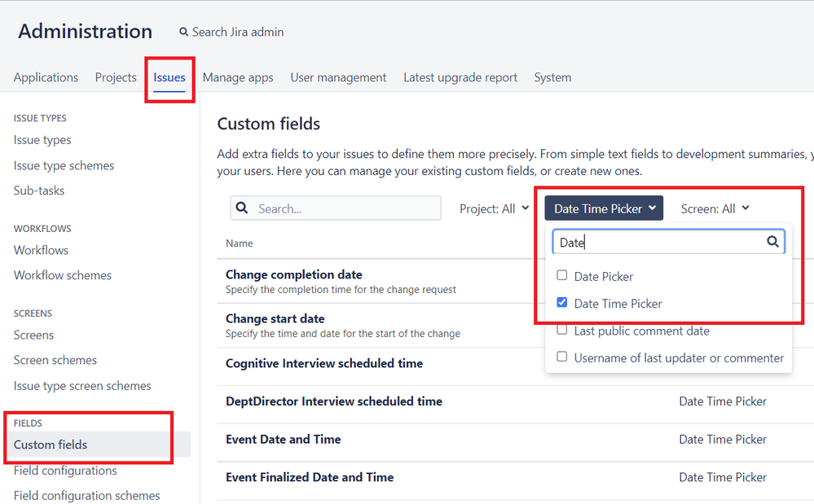Enable the Date Picker checkbox
814x504 pixels.
(561, 276)
